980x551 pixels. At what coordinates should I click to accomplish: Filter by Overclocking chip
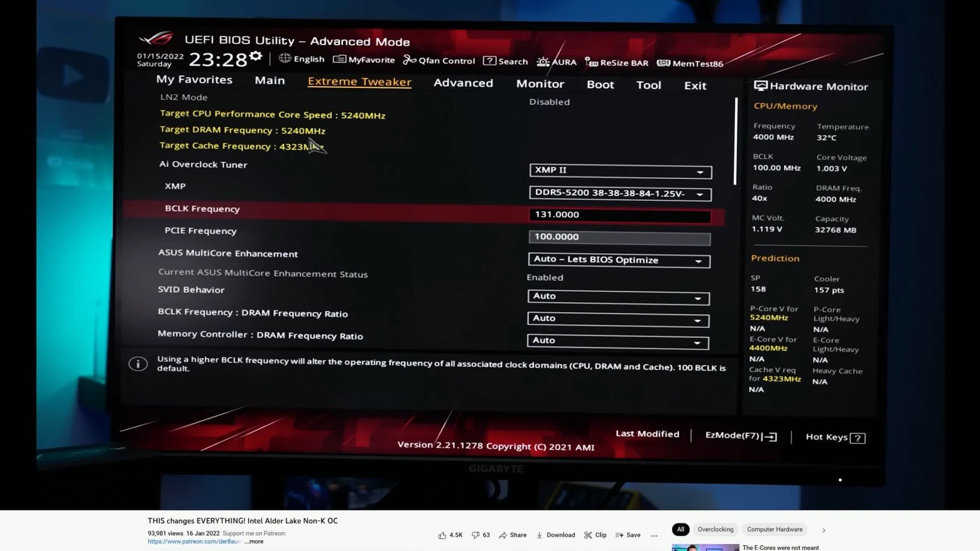click(x=716, y=530)
